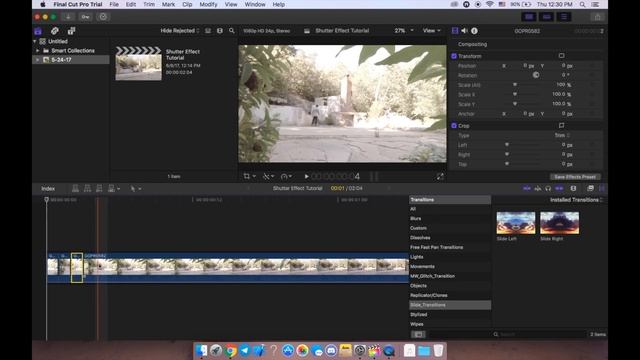Open the Select tool arrow dropdown
The height and width of the screenshot is (360, 640).
[x=136, y=189]
